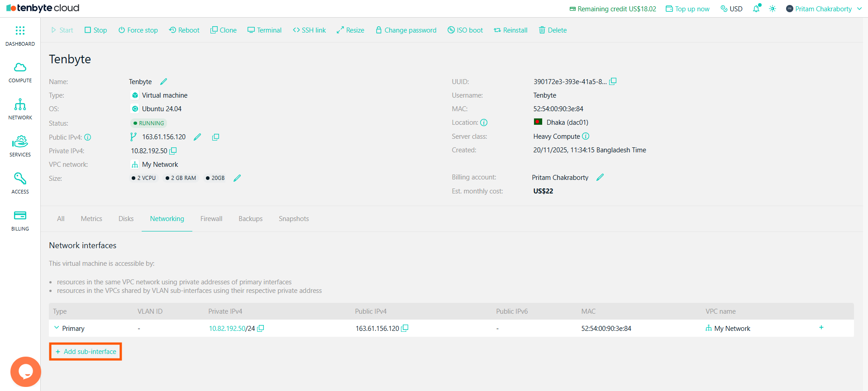
Task: Click the MAC value in interfaces table
Action: pyautogui.click(x=606, y=328)
